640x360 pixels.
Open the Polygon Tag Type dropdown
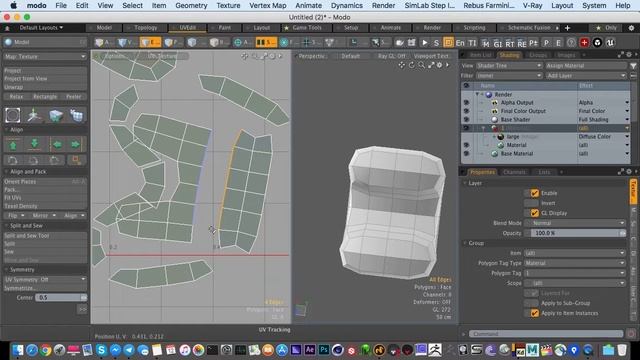575,263
